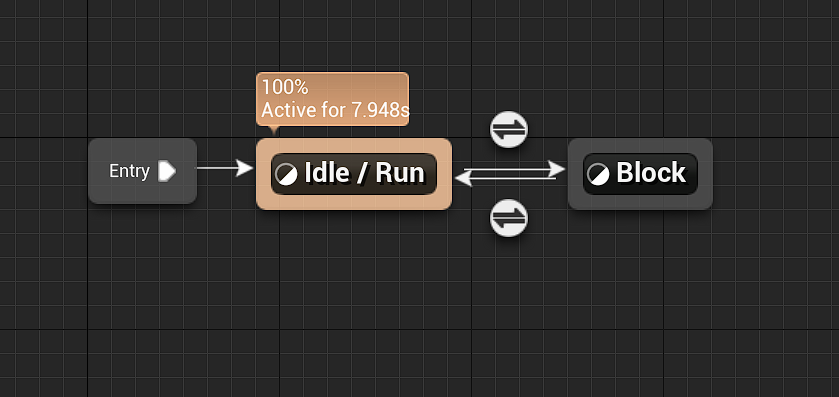Click the Entry node's output pin icon

(x=167, y=171)
